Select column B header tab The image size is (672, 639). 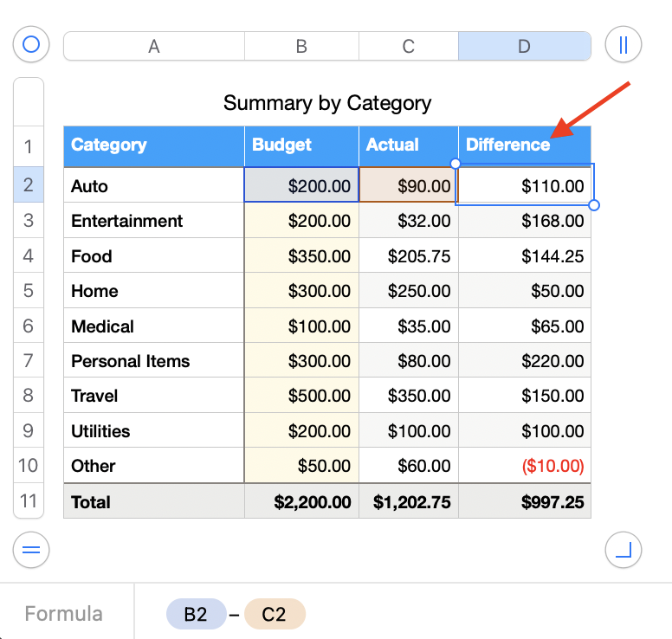click(301, 47)
